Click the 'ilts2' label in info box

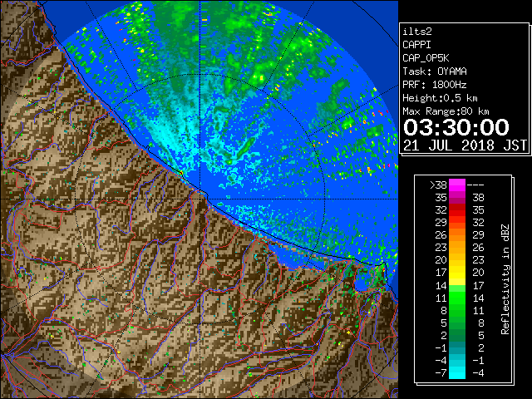pyautogui.click(x=417, y=32)
